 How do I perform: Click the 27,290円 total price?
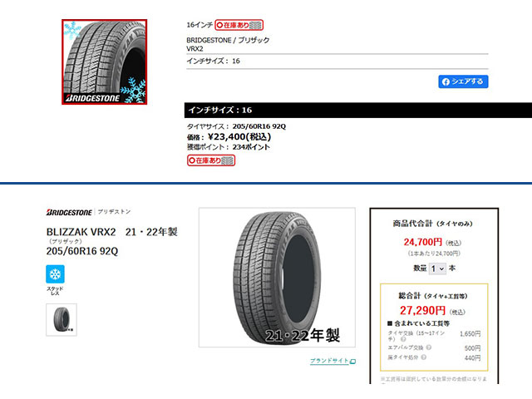point(422,310)
